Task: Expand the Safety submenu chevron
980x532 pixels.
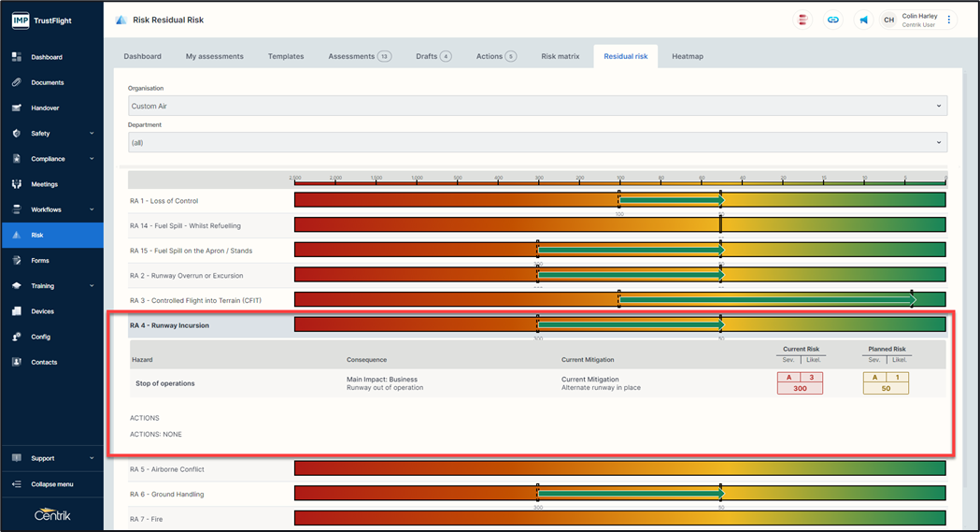Action: tap(92, 134)
